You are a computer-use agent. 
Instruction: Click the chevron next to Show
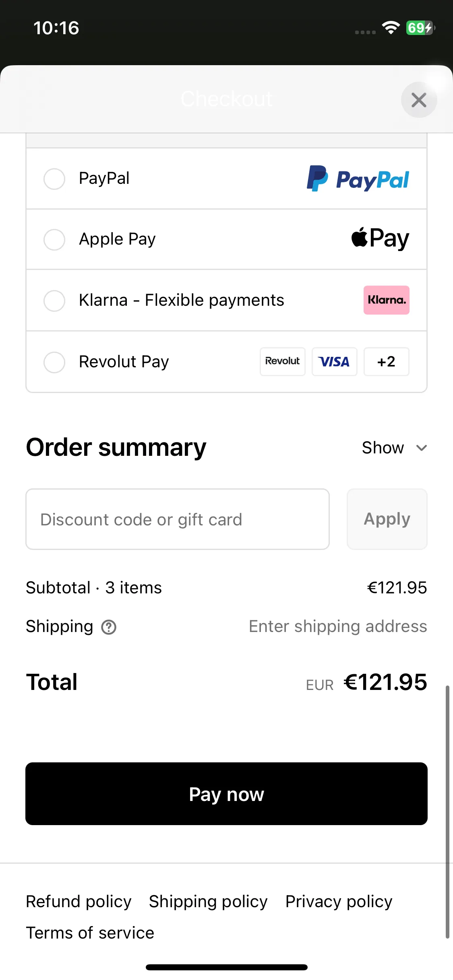tap(421, 448)
